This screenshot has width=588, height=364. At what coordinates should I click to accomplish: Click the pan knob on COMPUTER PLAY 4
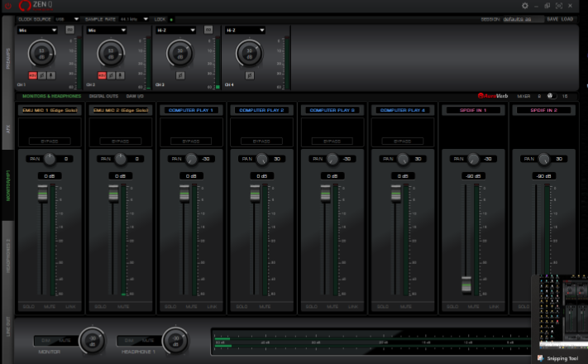403,159
